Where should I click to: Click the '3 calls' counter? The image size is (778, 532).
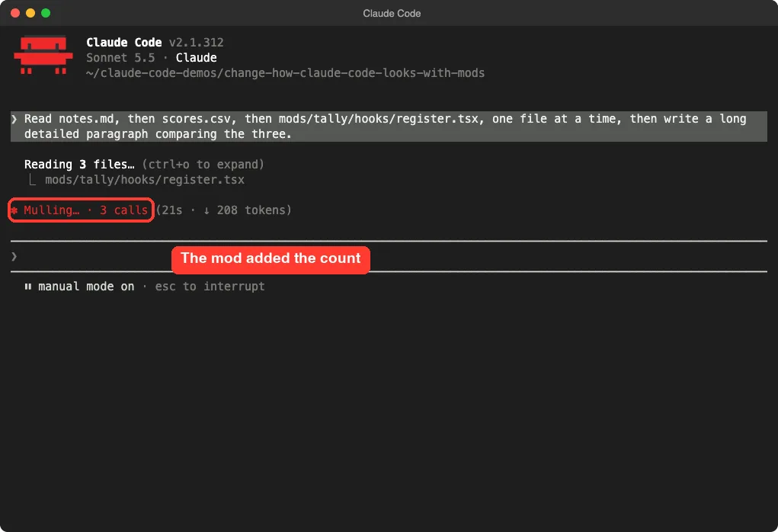coord(123,210)
